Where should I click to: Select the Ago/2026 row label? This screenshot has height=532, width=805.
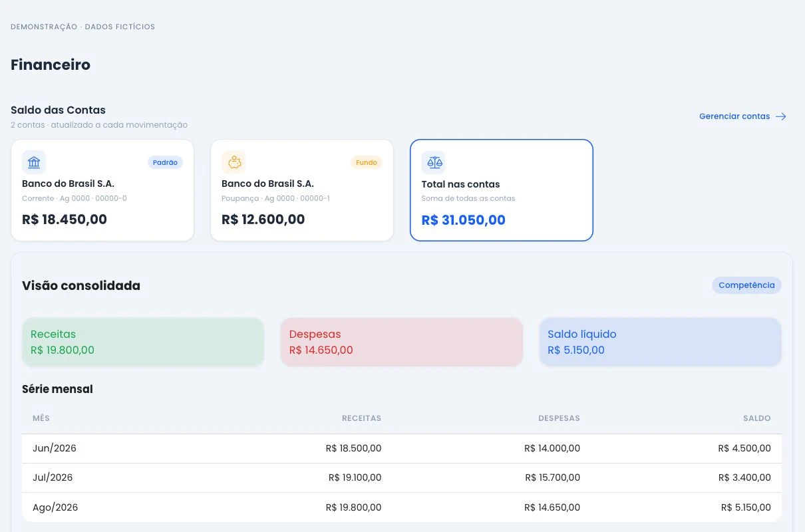click(55, 507)
